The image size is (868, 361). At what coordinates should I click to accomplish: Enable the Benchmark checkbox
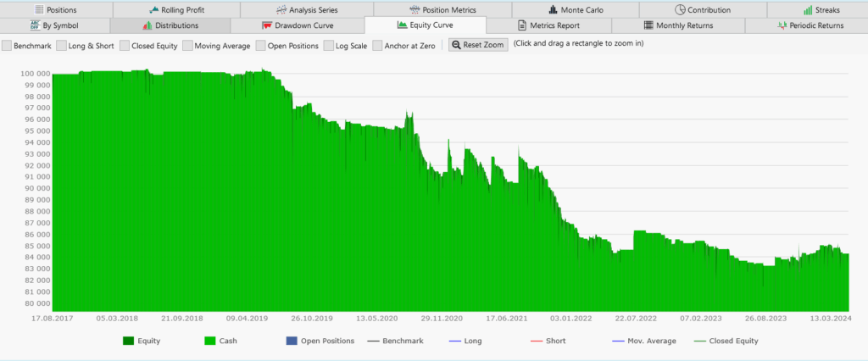(7, 46)
